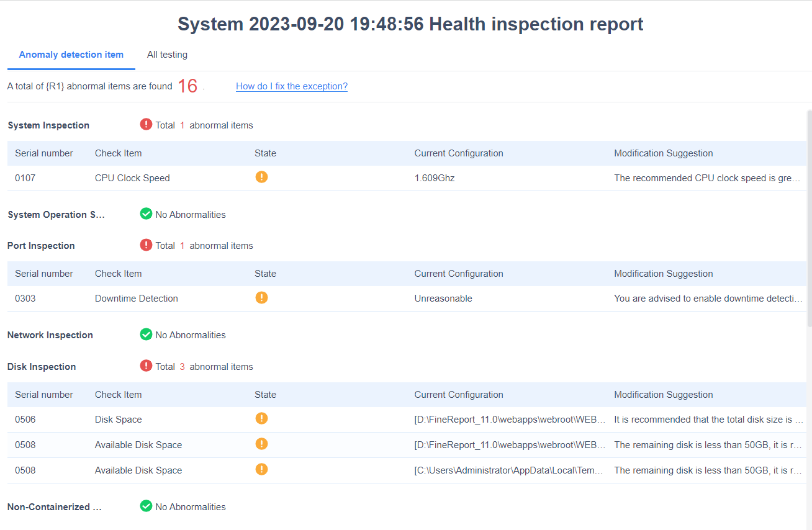Select serial number 0107 cell

click(x=25, y=178)
